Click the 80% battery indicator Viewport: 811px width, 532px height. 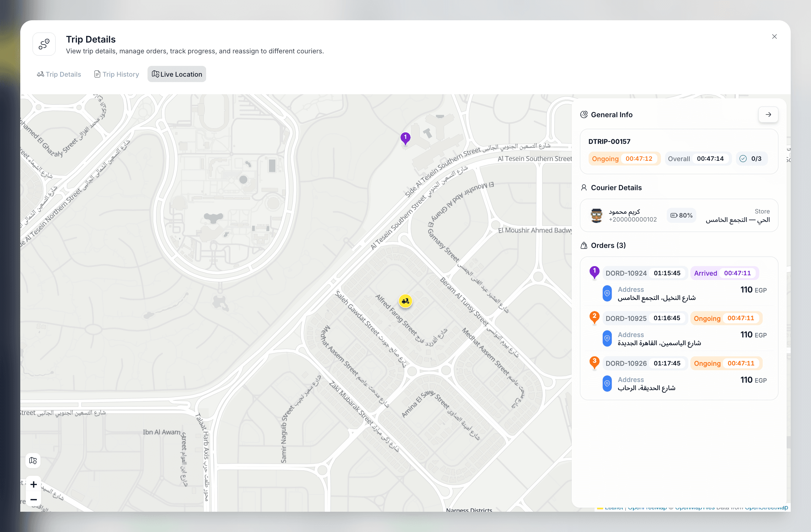click(682, 215)
